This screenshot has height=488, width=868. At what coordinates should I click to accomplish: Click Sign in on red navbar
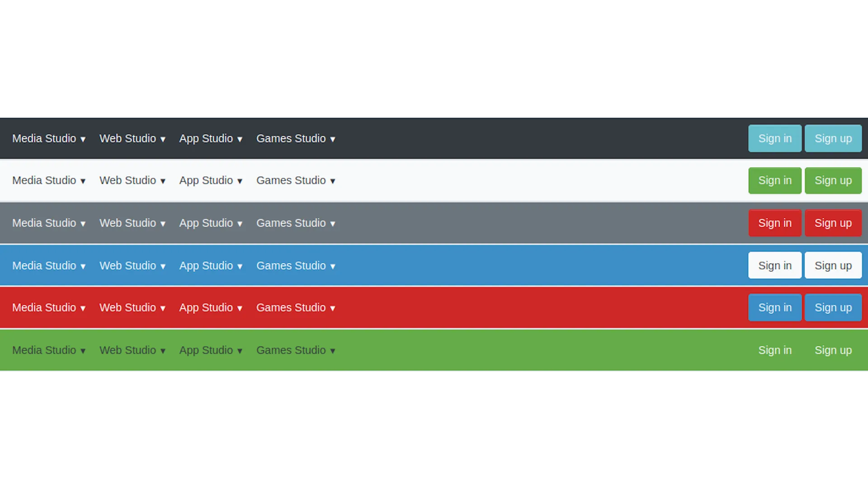click(x=775, y=307)
